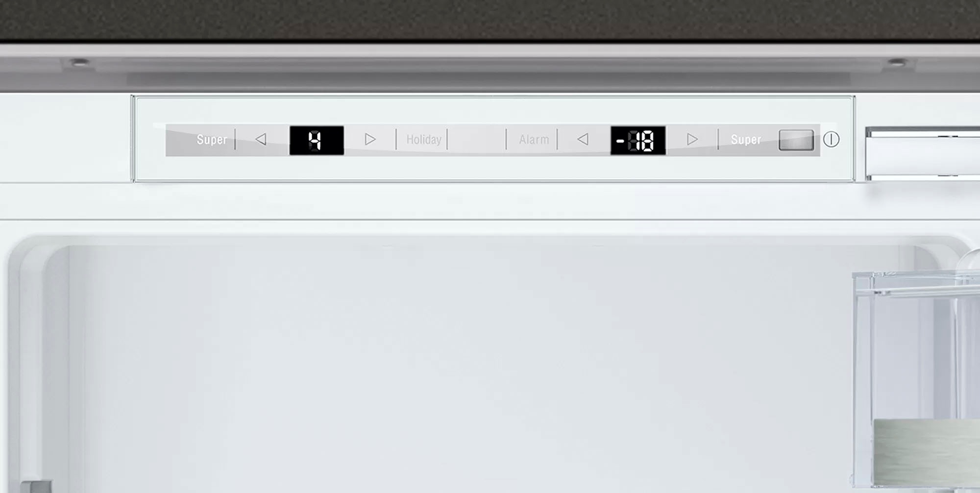Tap the fridge increase-temperature right arrow

[x=370, y=140]
